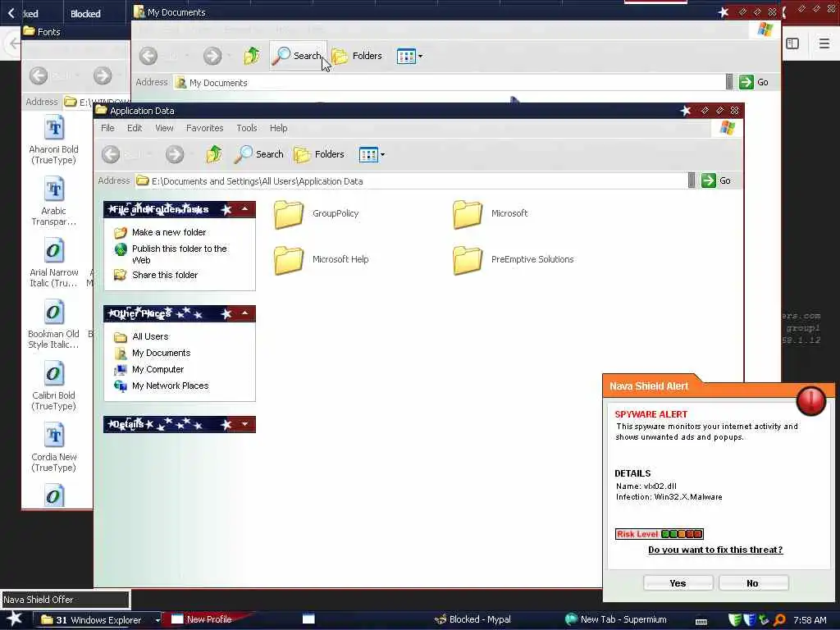Click No in Nava Shield Alert
This screenshot has width=840, height=630.
point(753,583)
